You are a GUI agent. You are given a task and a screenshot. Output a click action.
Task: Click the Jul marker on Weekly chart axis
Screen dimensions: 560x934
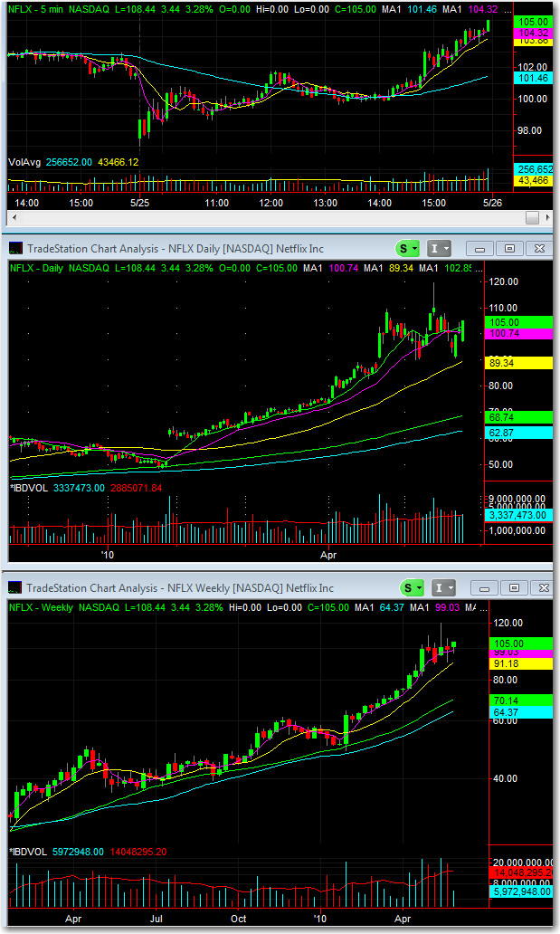click(157, 920)
